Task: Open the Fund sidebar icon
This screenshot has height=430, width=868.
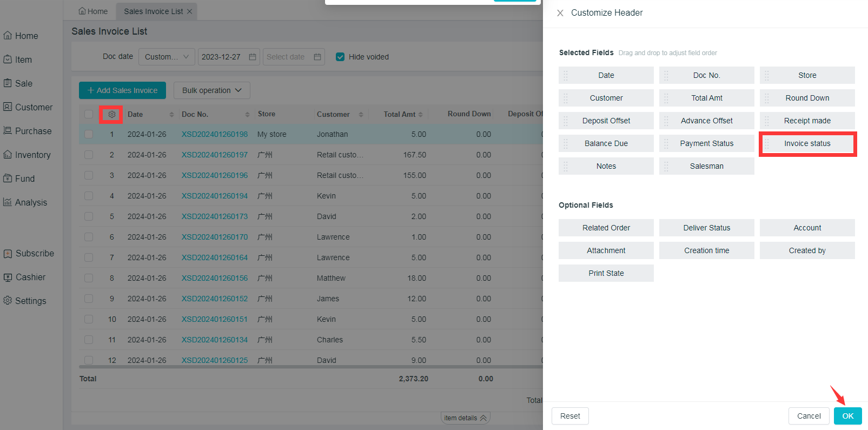Action: [8, 178]
